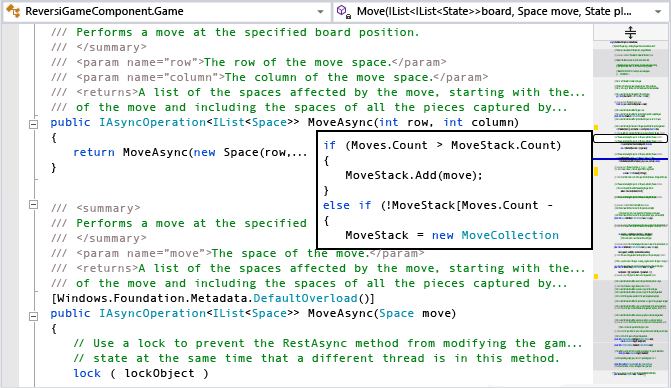Collapse the MoveAsync(int row, int column) method
This screenshot has width=671, height=388.
[33, 124]
